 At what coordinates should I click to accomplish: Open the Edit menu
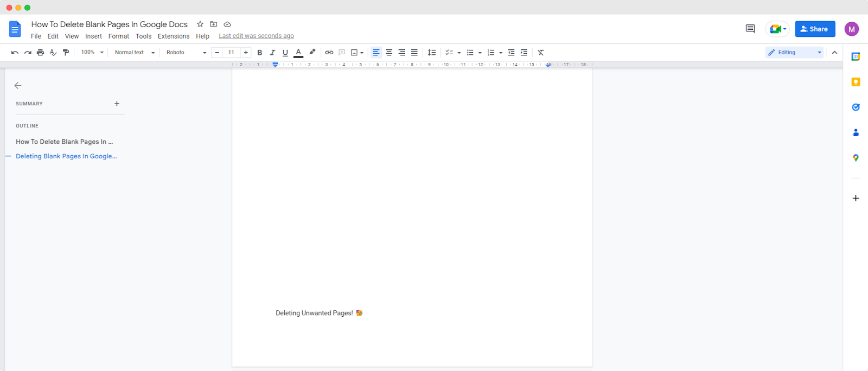[x=53, y=36]
